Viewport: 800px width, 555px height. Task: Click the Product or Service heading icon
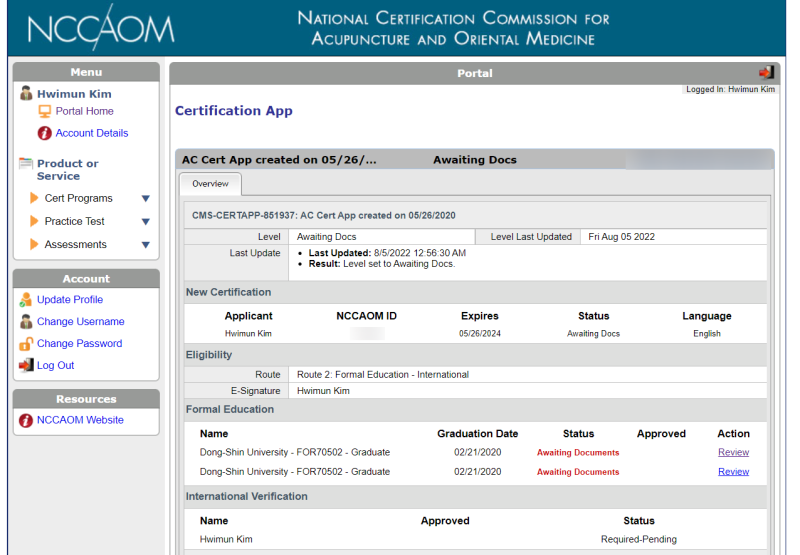click(26, 164)
